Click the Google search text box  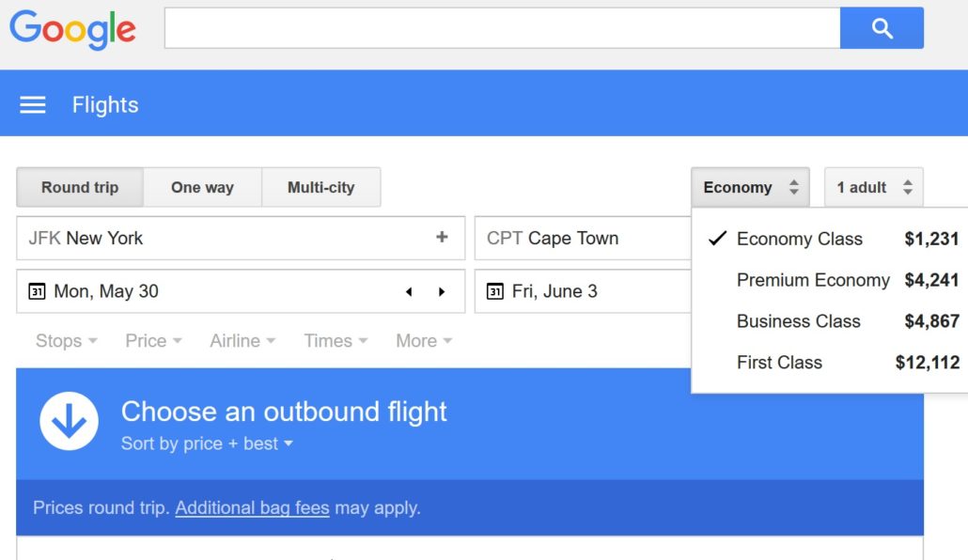tap(503, 28)
